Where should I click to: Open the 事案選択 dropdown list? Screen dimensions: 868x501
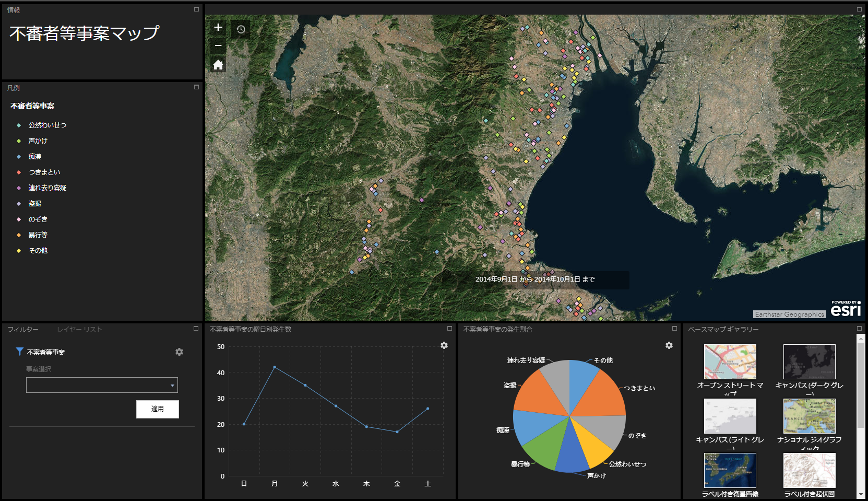point(102,385)
